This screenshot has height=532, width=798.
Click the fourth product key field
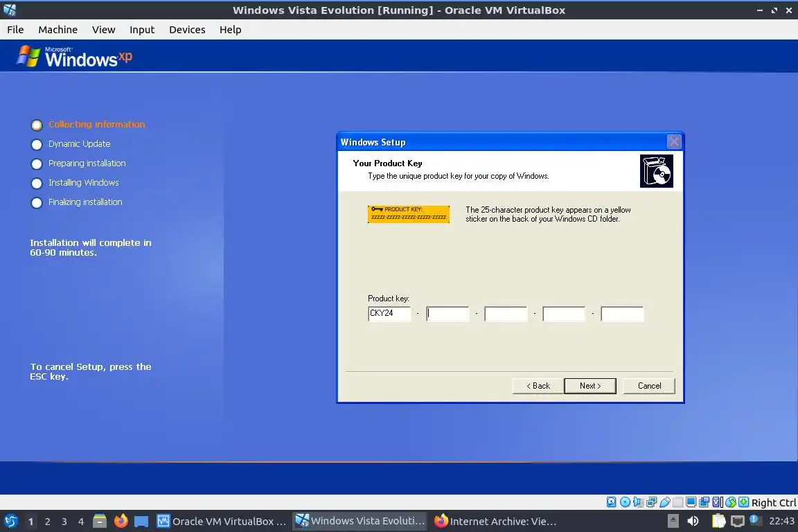coord(564,314)
